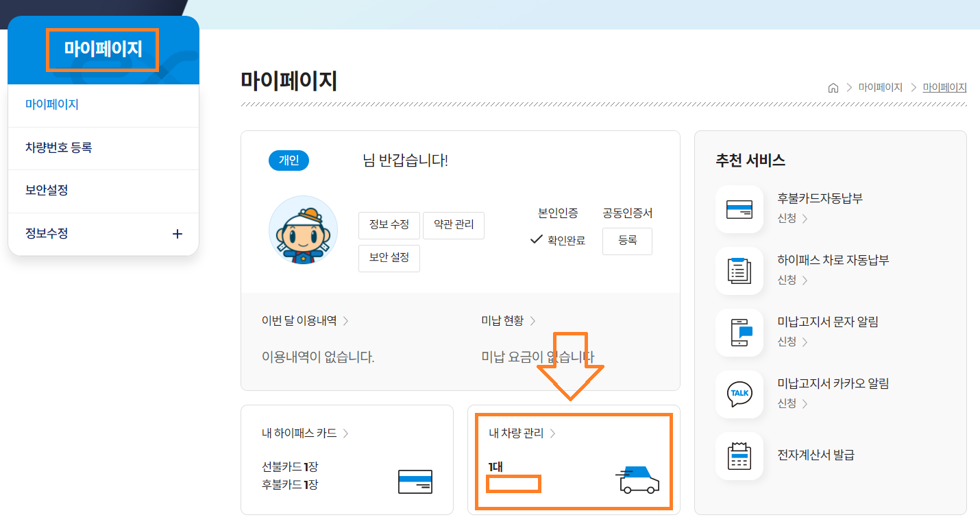This screenshot has width=980, height=524.
Task: Open 약관 관리
Action: point(453,225)
